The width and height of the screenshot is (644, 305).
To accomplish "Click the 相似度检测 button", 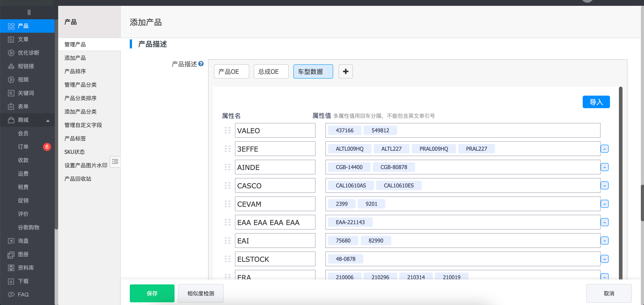I will (x=200, y=293).
